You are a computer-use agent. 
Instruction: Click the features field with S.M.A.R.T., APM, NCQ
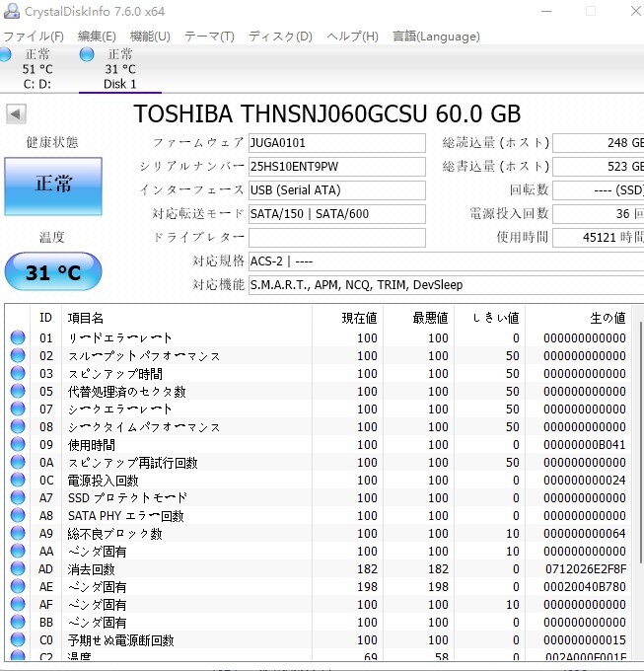click(x=446, y=285)
